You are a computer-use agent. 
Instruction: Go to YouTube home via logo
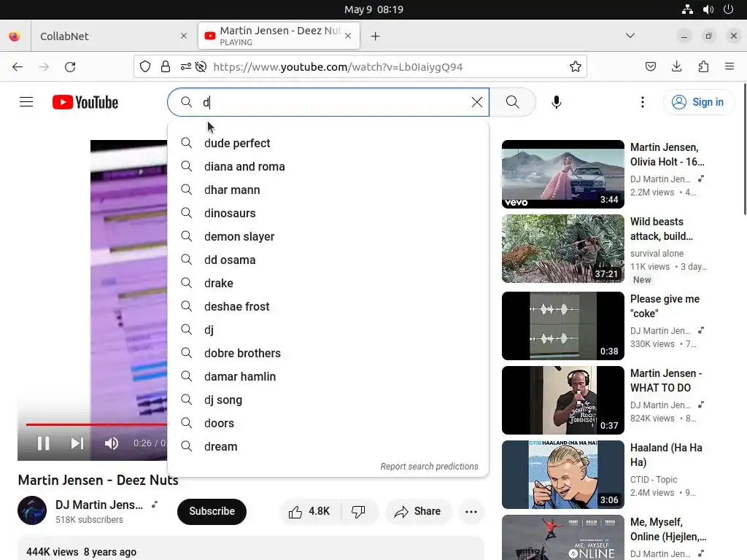85,102
